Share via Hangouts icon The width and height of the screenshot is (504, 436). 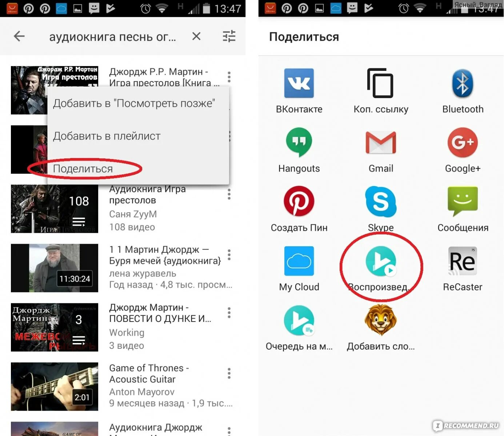click(299, 142)
